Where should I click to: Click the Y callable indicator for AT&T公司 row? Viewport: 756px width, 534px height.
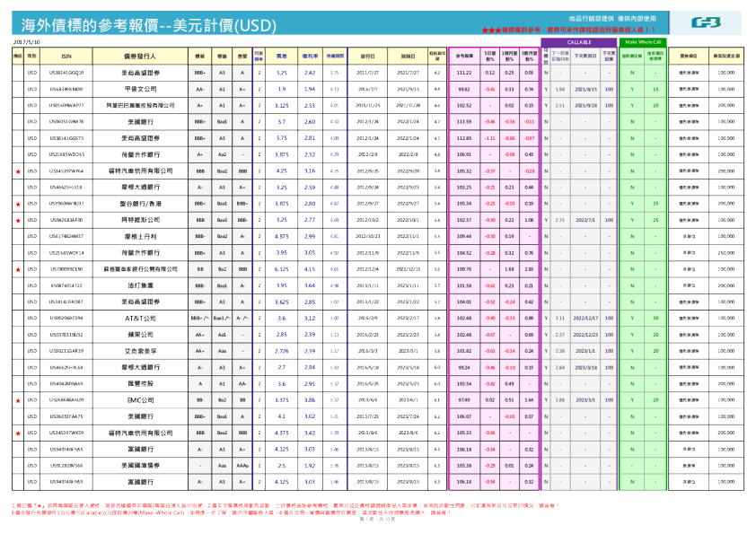pyautogui.click(x=546, y=319)
